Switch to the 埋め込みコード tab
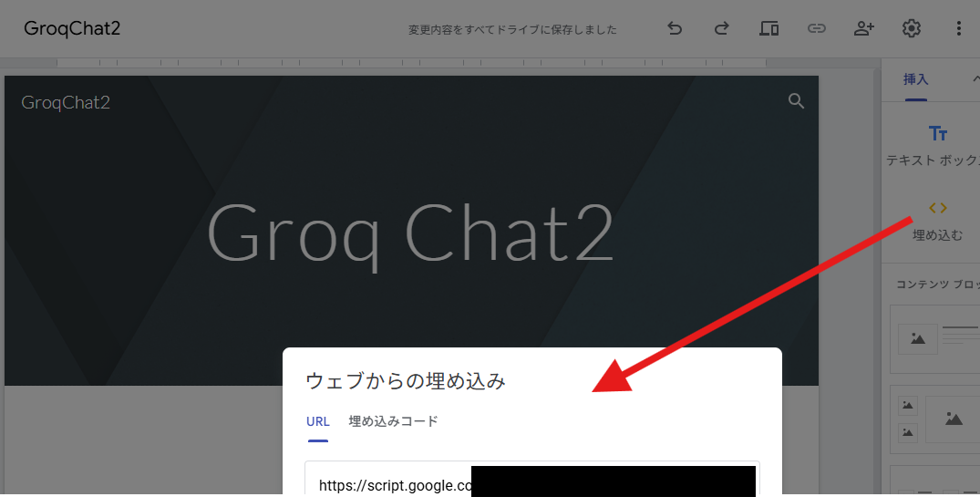This screenshot has height=497, width=980. click(393, 421)
